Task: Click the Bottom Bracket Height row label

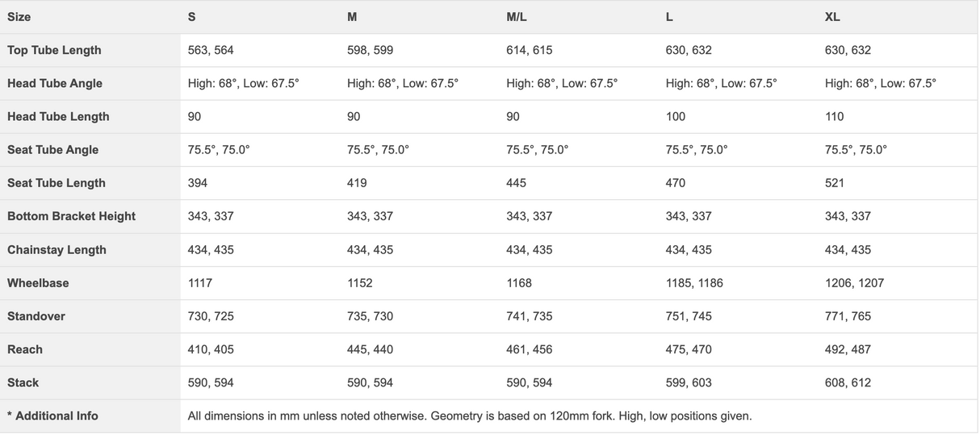Action: click(71, 216)
